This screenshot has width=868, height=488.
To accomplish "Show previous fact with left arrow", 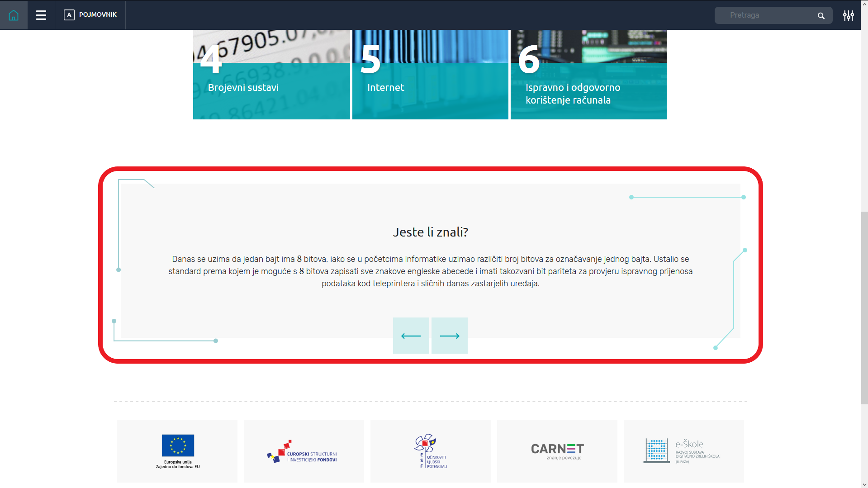I will point(411,336).
